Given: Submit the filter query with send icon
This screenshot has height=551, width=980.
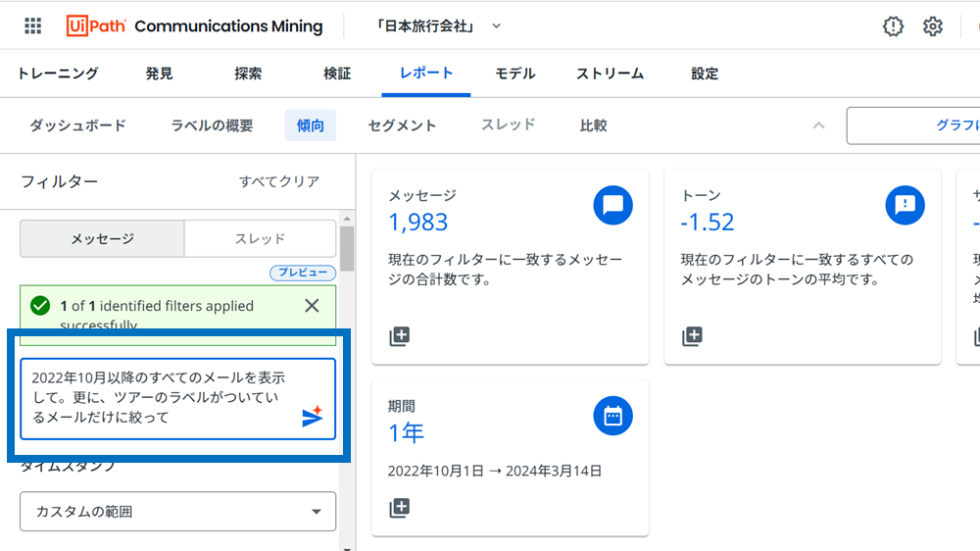Looking at the screenshot, I should 312,418.
